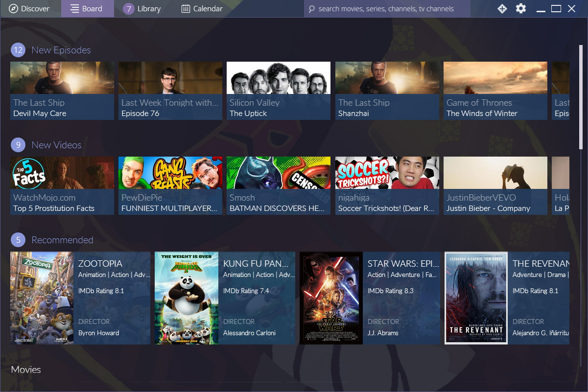Image resolution: width=588 pixels, height=392 pixels.
Task: Select the Board tab
Action: [x=88, y=9]
